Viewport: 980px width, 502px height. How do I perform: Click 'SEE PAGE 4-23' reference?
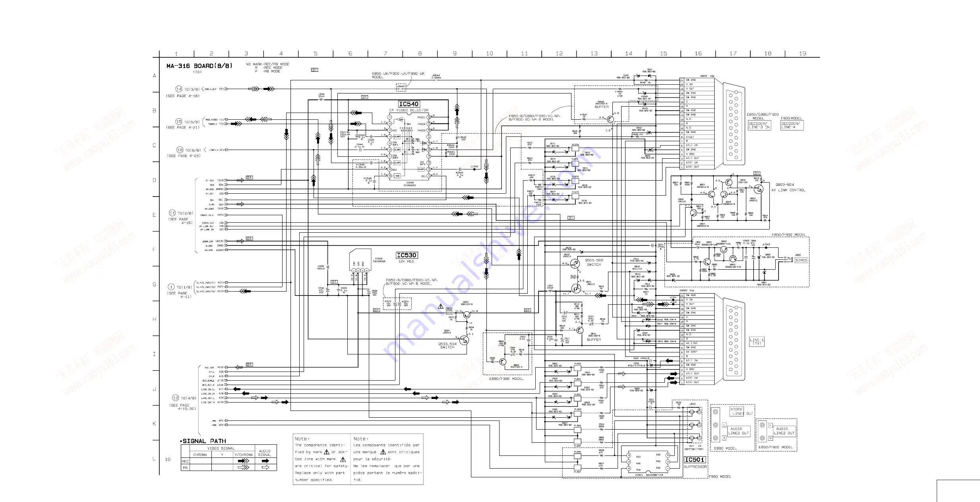click(x=184, y=156)
